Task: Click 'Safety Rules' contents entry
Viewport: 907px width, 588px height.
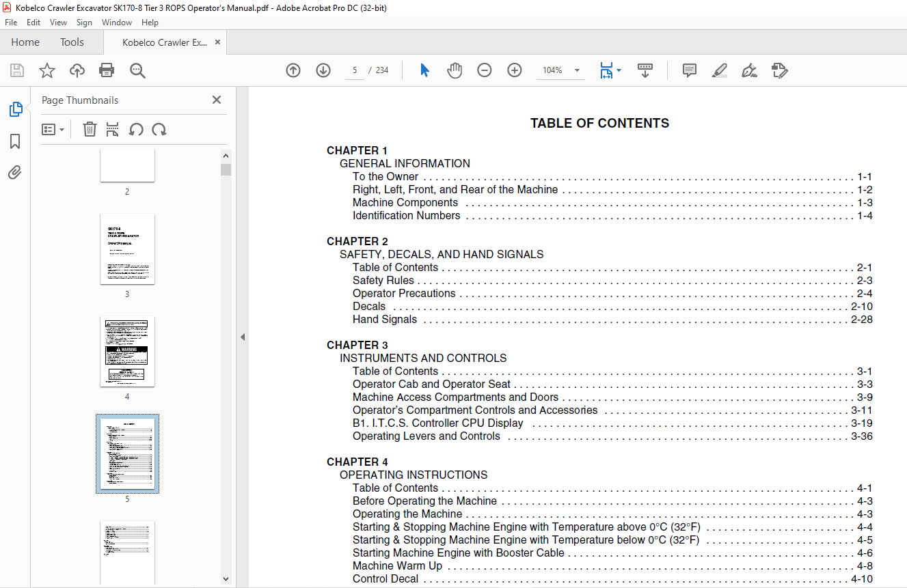Action: 383,281
